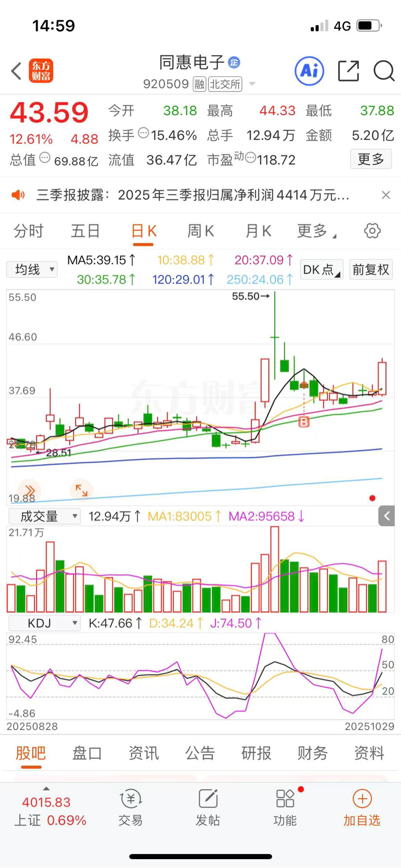Open the 成交量 indicator dropdown

(44, 516)
